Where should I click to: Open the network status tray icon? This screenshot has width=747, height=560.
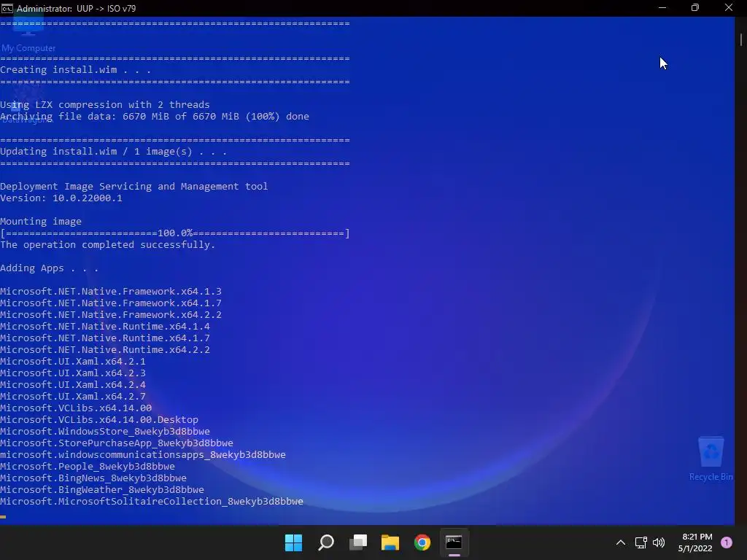(x=640, y=542)
